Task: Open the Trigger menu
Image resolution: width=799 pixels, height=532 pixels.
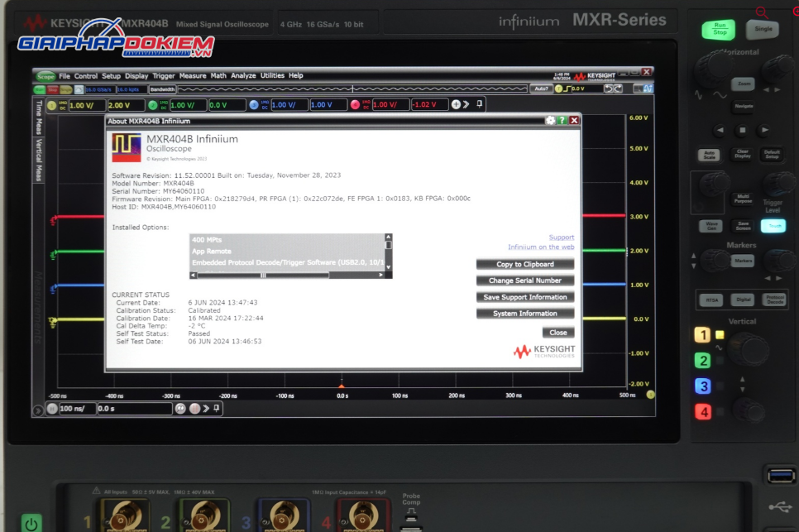Action: coord(164,76)
